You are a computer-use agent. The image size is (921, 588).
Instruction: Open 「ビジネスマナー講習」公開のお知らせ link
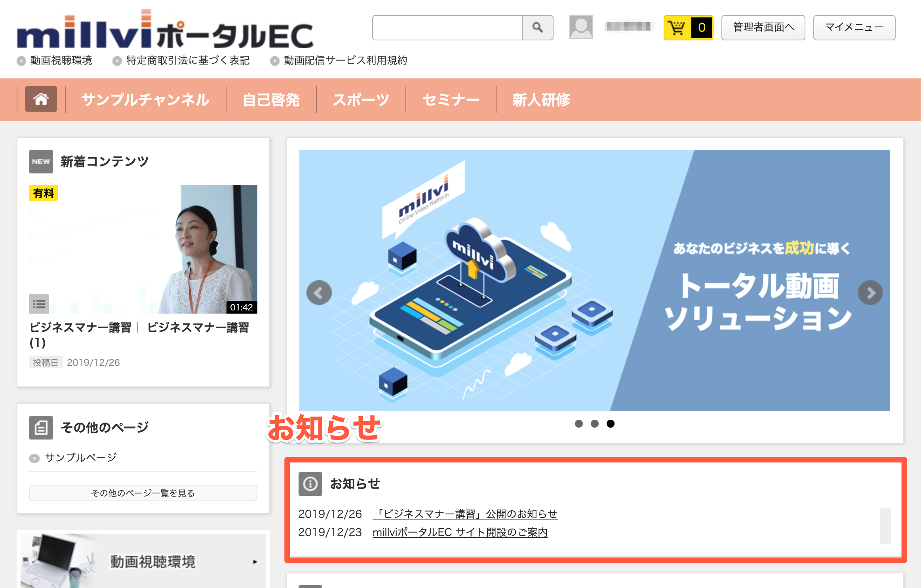[x=465, y=514]
